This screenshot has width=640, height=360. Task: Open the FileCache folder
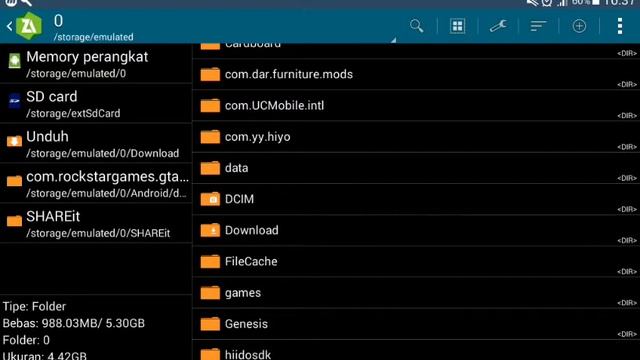coord(416,262)
